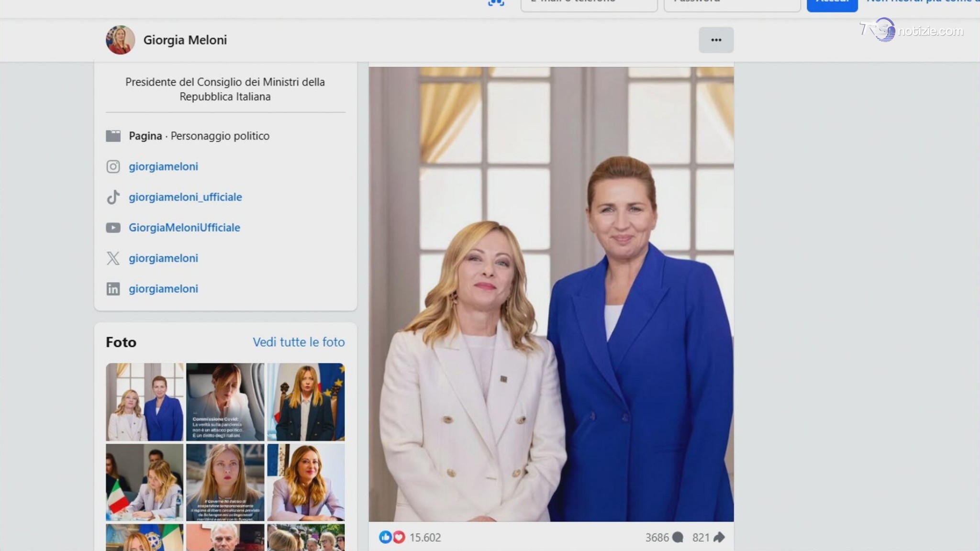Click the Pagina category flag icon

[x=113, y=136]
